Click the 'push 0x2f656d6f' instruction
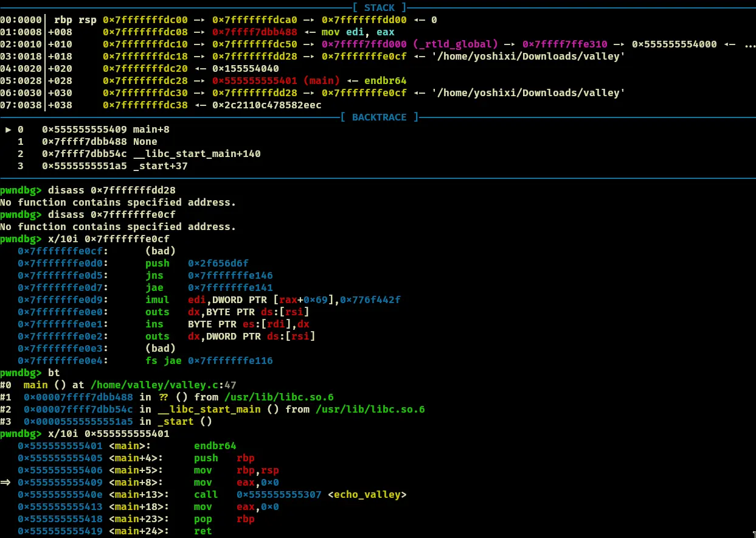Viewport: 756px width, 538px height. coord(196,263)
